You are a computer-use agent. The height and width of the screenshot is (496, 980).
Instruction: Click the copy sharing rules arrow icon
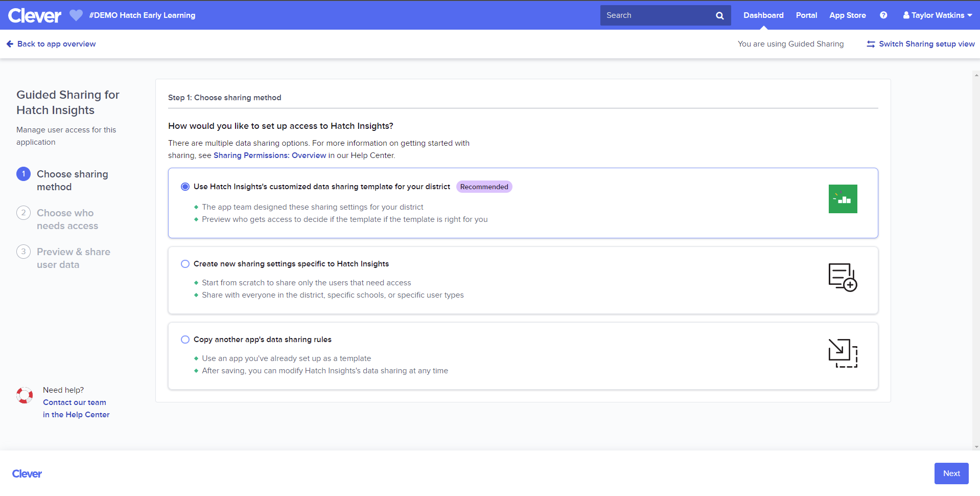pyautogui.click(x=843, y=353)
